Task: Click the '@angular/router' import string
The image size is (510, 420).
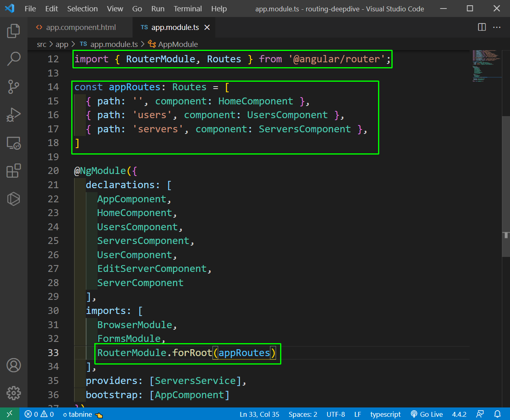Action: (x=336, y=59)
